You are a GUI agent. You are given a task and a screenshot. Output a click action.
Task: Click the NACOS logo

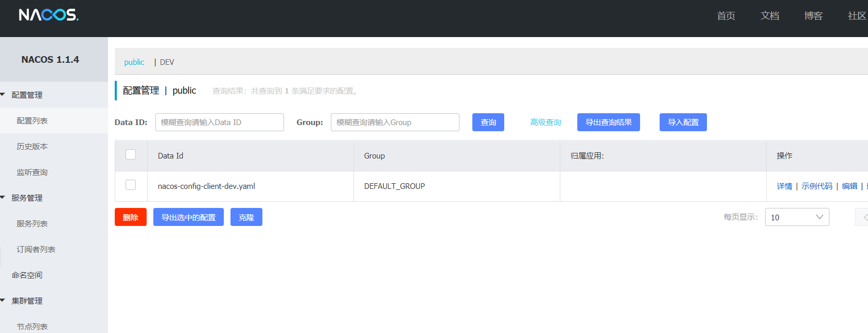pyautogui.click(x=49, y=15)
